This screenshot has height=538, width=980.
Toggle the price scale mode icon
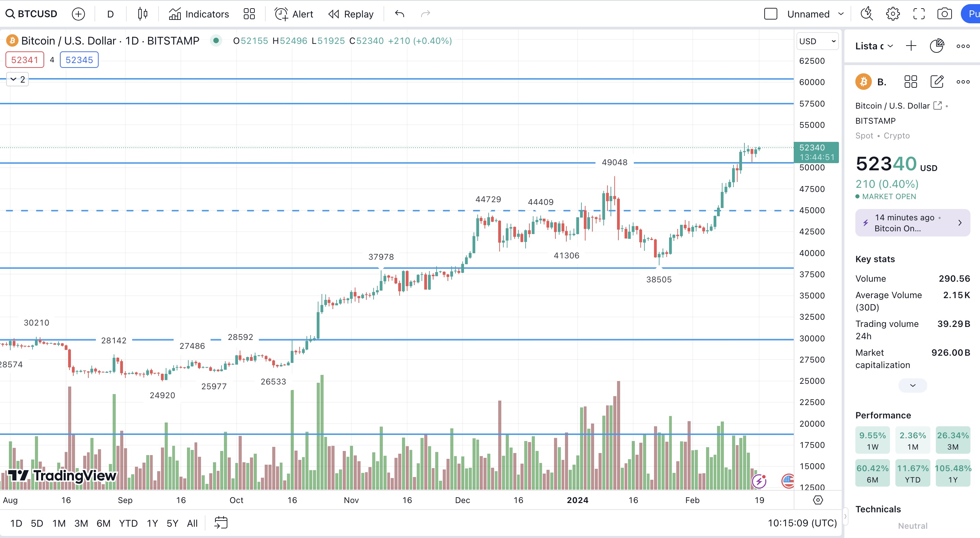pos(818,500)
